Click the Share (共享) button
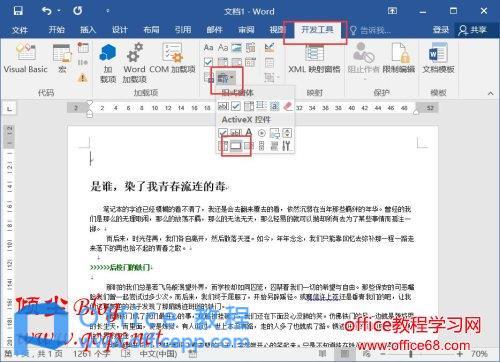 tap(473, 30)
